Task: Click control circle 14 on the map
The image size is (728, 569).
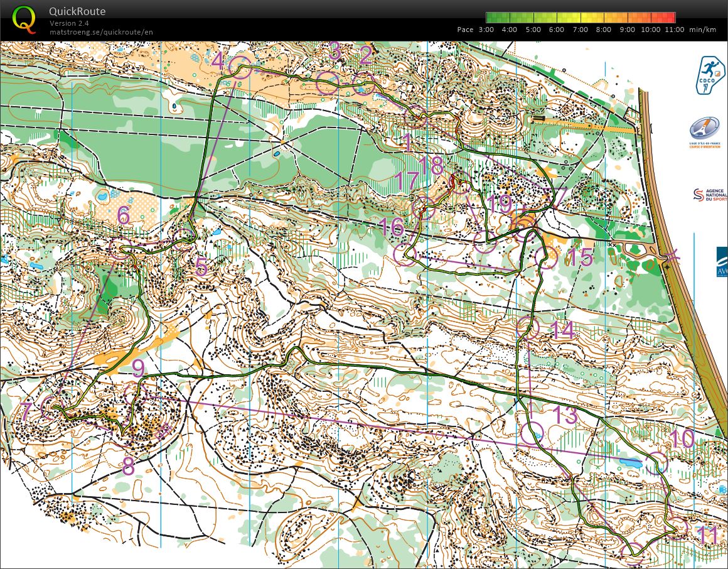Action: (528, 328)
